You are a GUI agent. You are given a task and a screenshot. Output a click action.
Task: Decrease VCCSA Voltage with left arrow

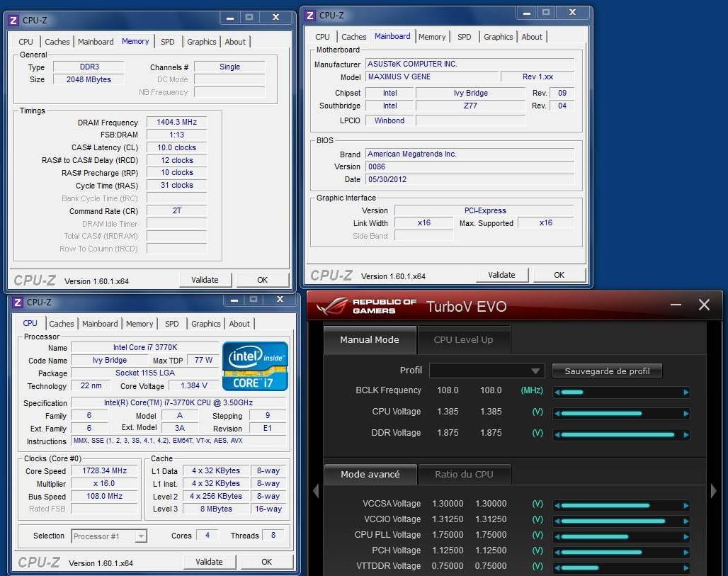click(557, 505)
